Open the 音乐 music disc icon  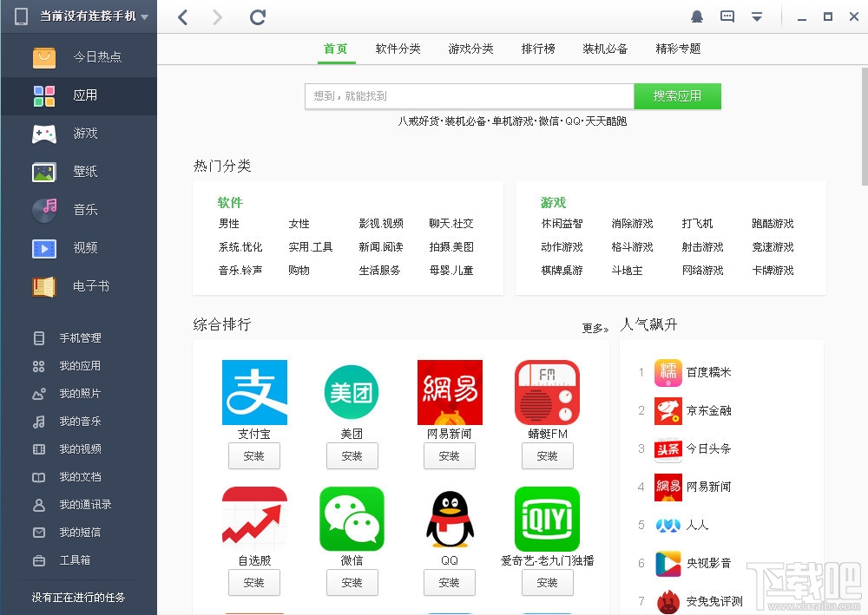(44, 210)
